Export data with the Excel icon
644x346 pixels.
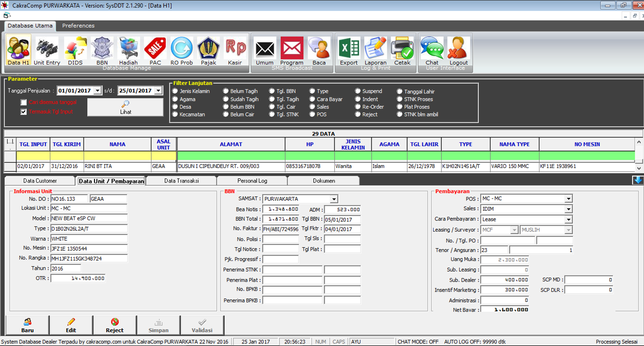[x=349, y=50]
